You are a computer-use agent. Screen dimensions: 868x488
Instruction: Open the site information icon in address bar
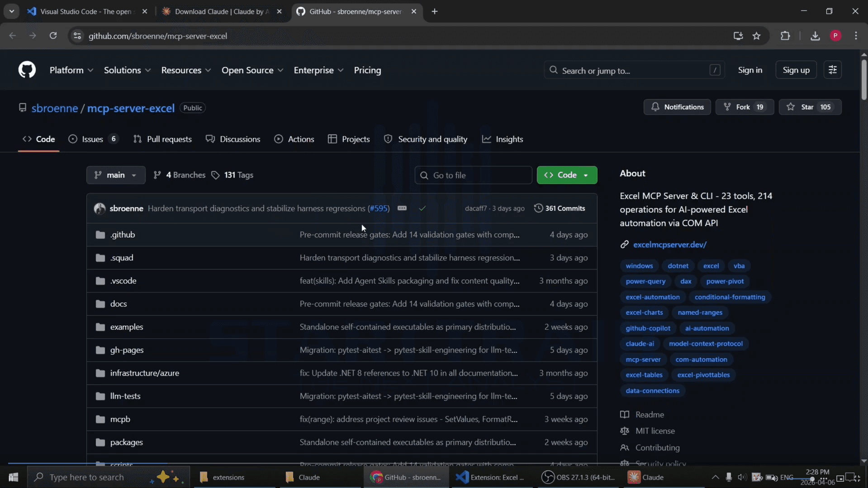pos(77,36)
